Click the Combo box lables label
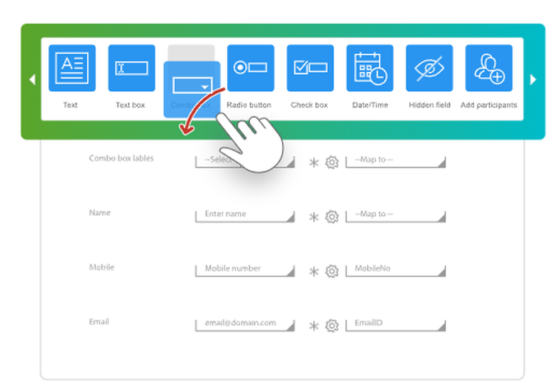The width and height of the screenshot is (560, 392). (122, 158)
